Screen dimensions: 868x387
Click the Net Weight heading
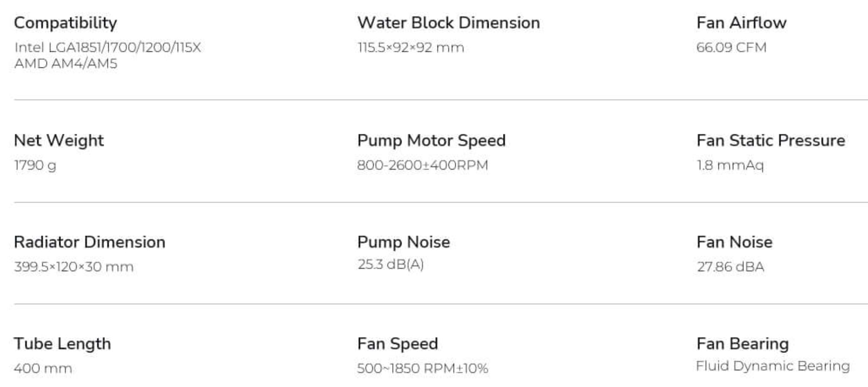click(59, 141)
